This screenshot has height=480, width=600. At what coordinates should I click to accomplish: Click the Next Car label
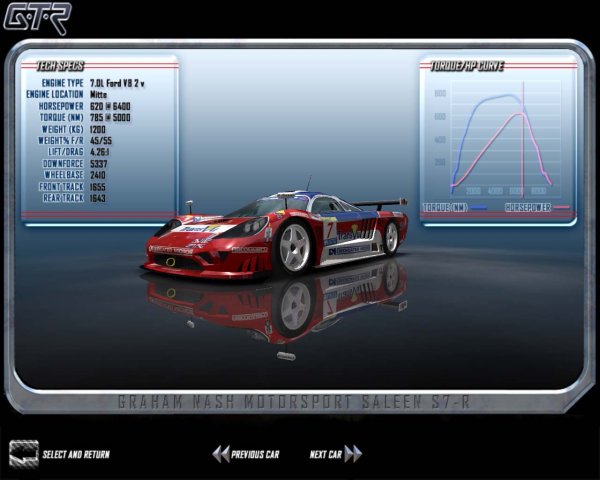(x=325, y=455)
